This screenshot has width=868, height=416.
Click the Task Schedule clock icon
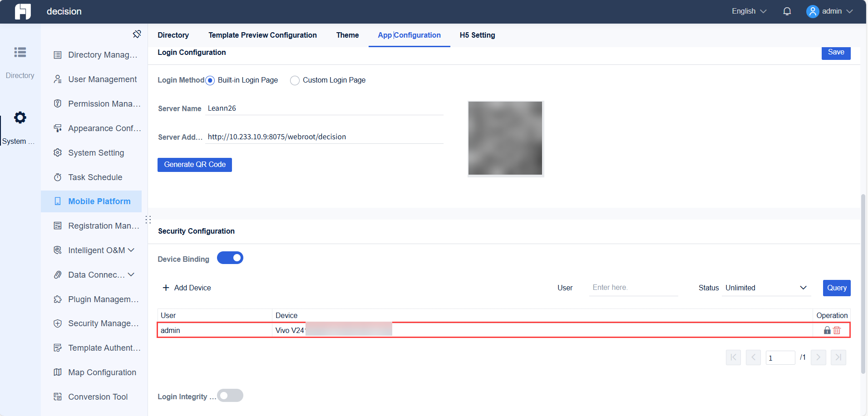(x=58, y=177)
